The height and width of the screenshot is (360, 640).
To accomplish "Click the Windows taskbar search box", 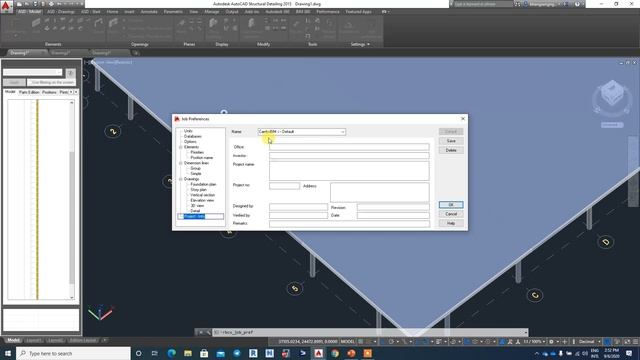I will (73, 353).
